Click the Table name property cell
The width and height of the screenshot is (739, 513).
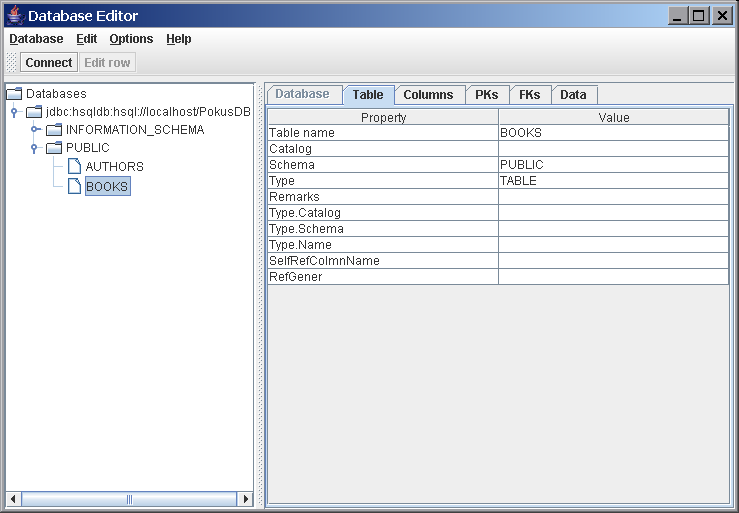coord(383,132)
